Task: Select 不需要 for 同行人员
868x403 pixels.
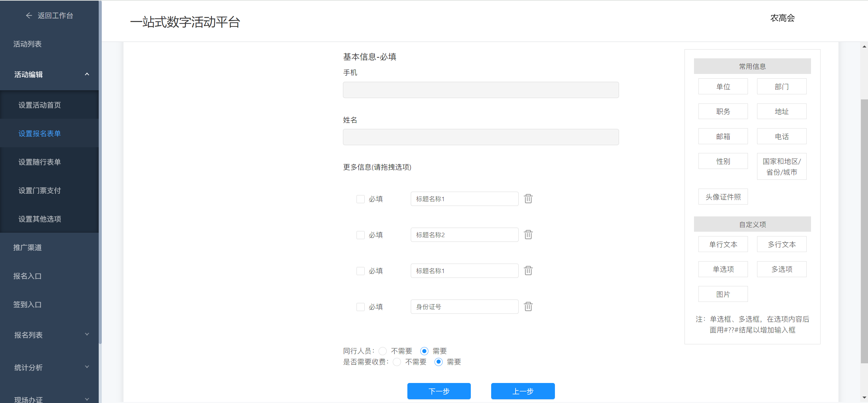Action: point(383,351)
